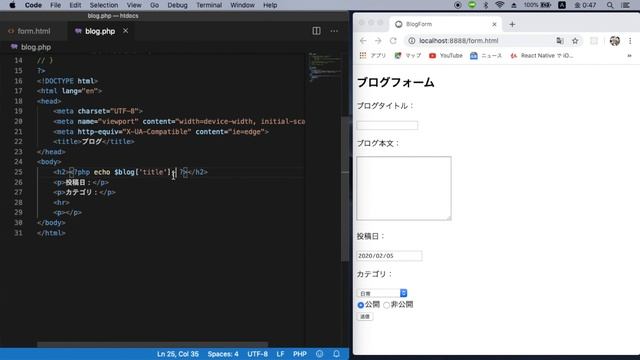Open the Chrome profile avatar
The width and height of the screenshot is (640, 360).
615,41
